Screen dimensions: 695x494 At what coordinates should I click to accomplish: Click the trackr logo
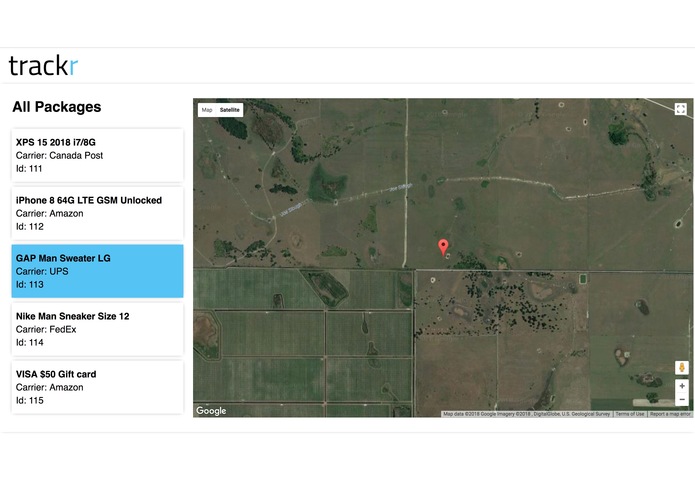tap(43, 66)
